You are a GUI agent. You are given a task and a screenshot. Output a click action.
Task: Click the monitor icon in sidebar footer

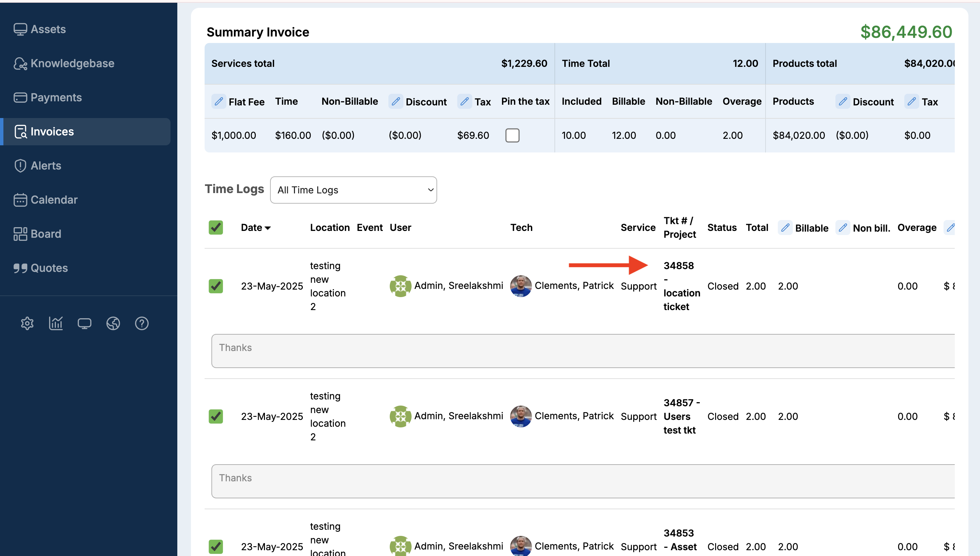click(x=84, y=323)
